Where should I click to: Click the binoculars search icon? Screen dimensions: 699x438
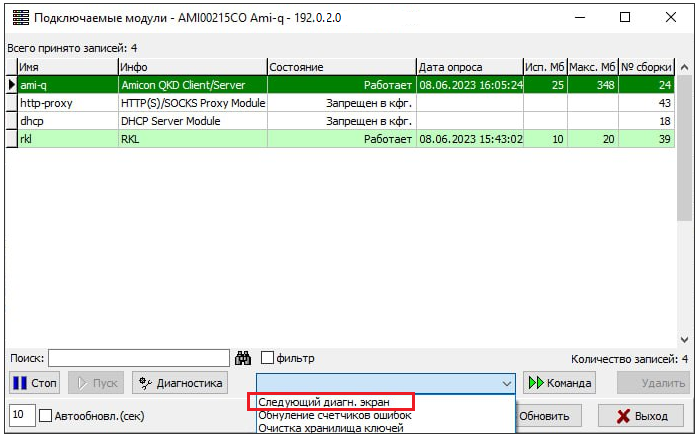[x=242, y=358]
